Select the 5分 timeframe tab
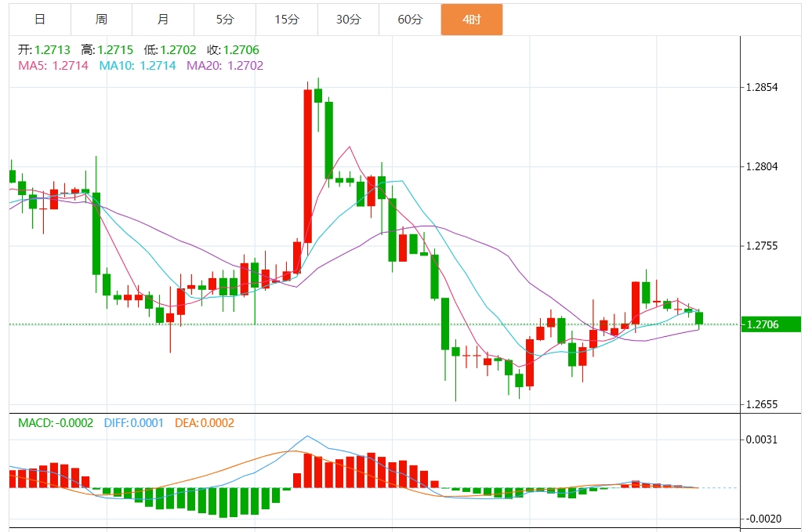 tap(225, 20)
